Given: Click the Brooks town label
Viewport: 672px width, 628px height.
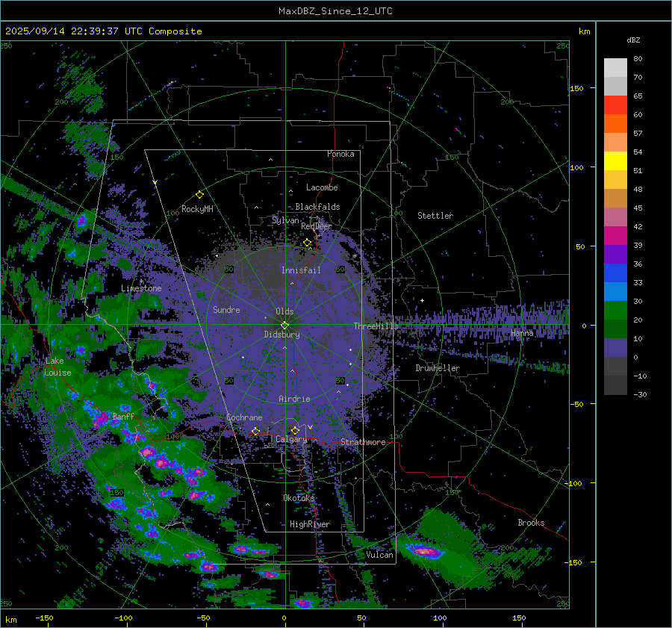Looking at the screenshot, I should [531, 523].
